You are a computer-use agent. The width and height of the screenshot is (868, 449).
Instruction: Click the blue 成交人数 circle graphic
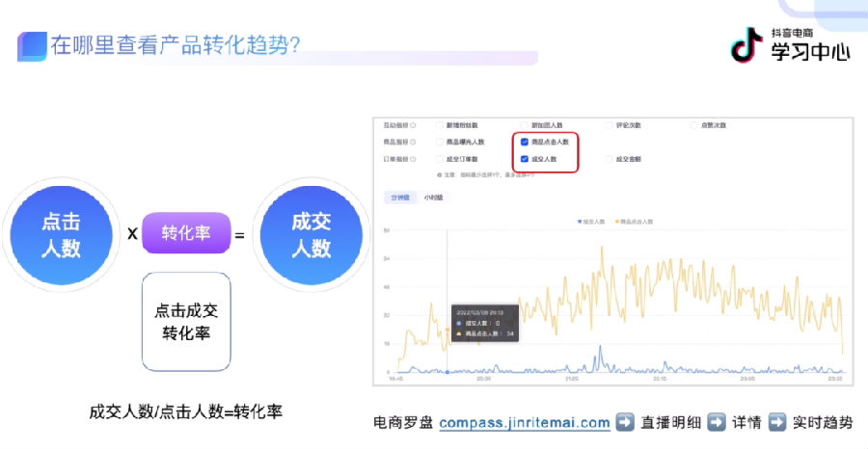tap(311, 234)
